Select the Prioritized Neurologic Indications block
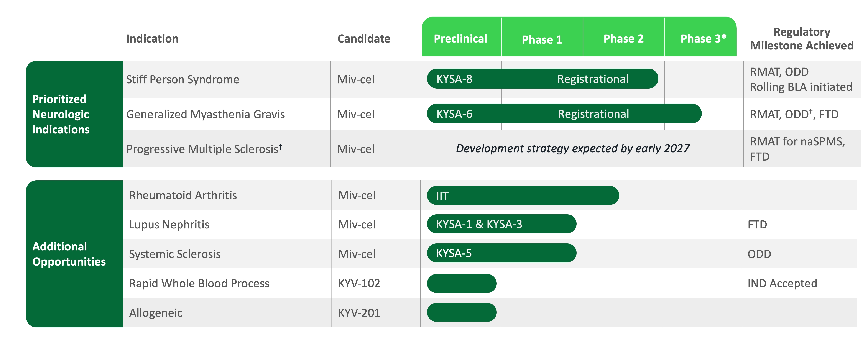The image size is (868, 345). pos(74,114)
